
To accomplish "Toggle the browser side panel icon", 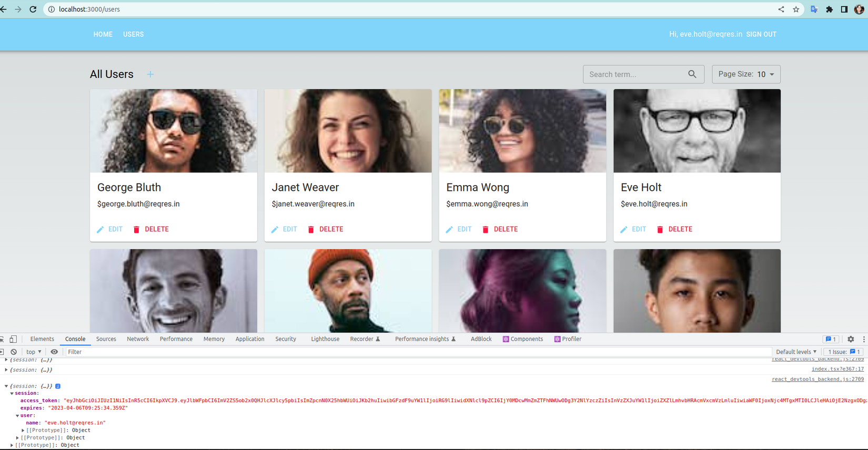I will pyautogui.click(x=844, y=9).
